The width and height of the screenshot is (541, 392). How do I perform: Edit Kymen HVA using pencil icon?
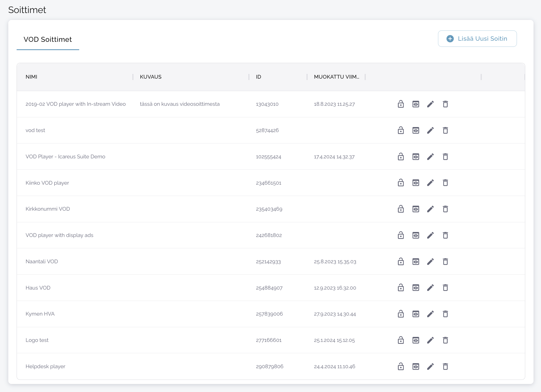tap(430, 314)
